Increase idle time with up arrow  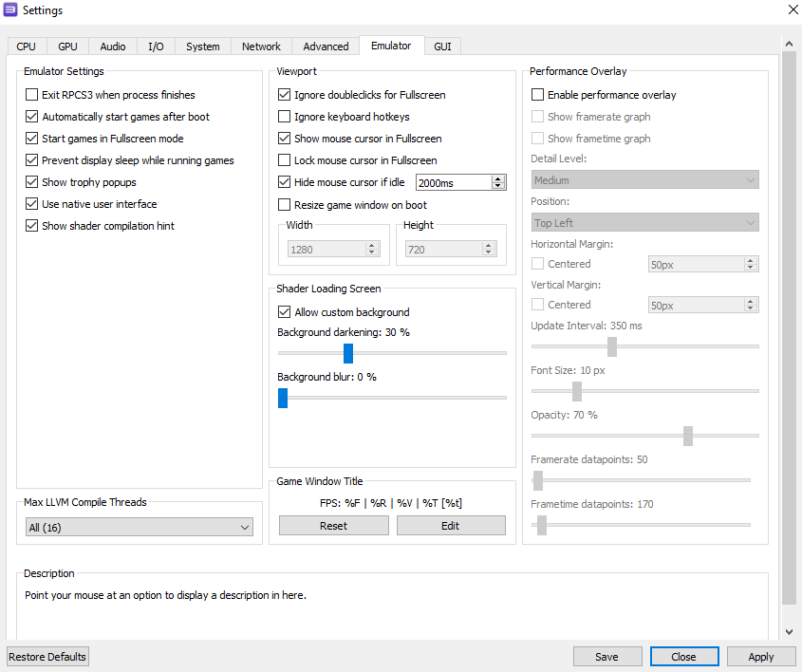[498, 179]
